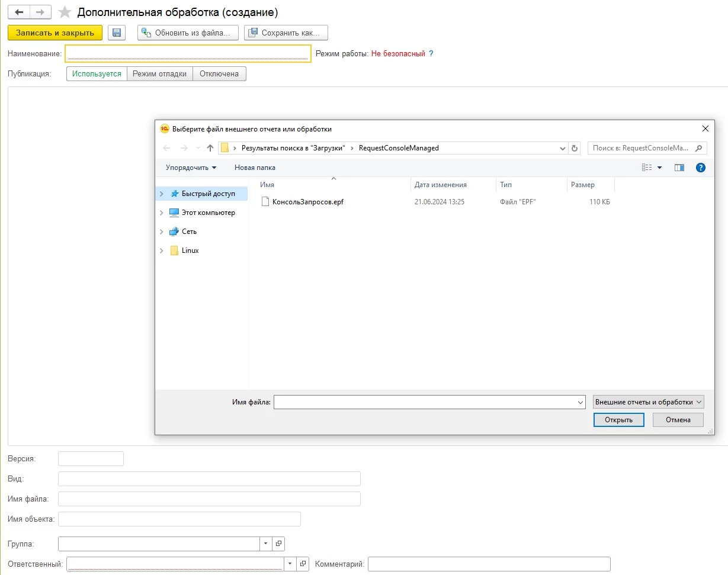Set publication to Используется
The height and width of the screenshot is (575, 728).
coord(97,74)
